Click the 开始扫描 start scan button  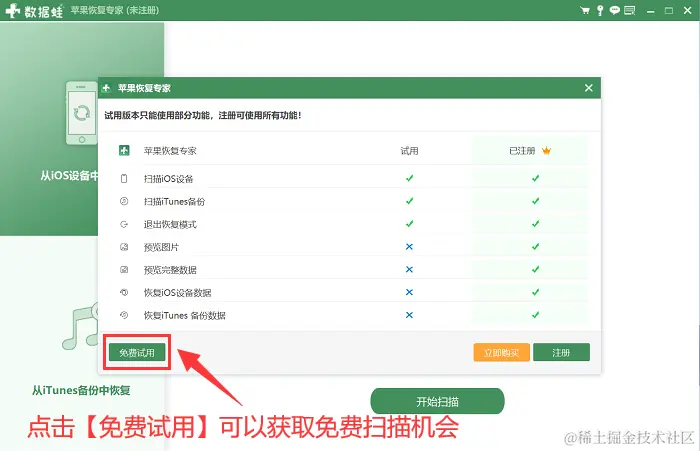pos(437,401)
